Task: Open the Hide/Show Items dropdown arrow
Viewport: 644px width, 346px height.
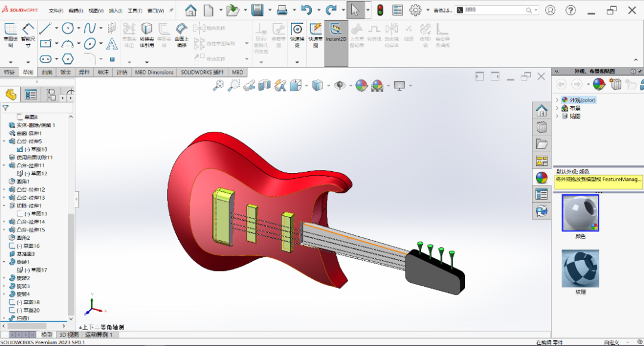Action: point(351,85)
